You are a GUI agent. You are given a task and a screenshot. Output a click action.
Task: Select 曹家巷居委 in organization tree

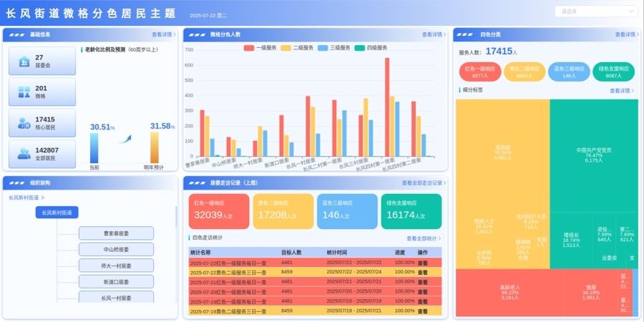pyautogui.click(x=116, y=233)
